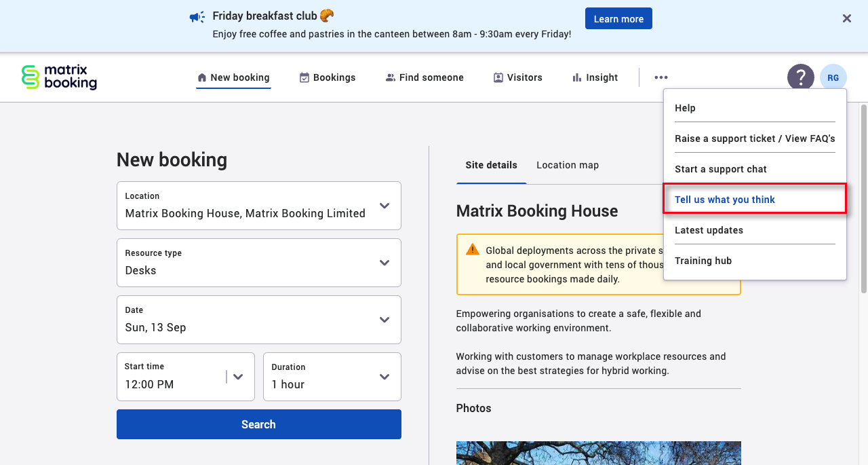Click the house icon beside New booking

pos(201,77)
